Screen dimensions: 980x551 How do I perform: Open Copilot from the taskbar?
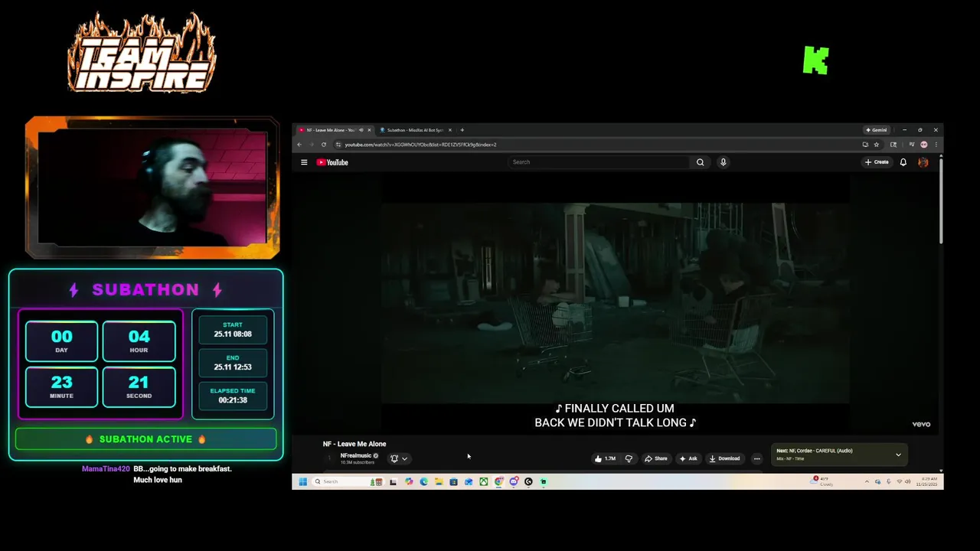click(409, 481)
